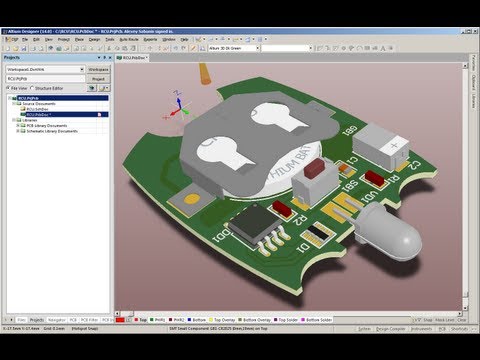Open the Altium 3D Dk Green view dropdown
The image size is (480, 360).
tap(257, 48)
